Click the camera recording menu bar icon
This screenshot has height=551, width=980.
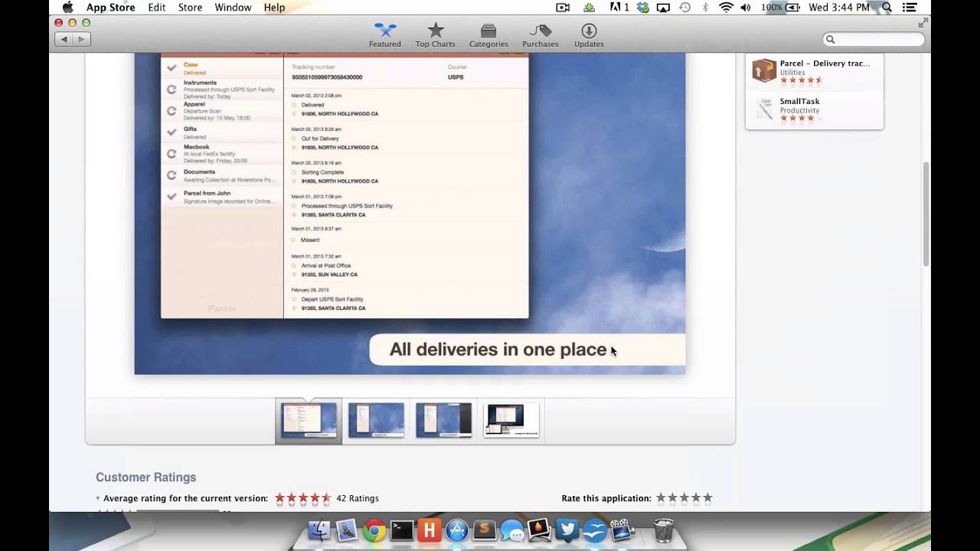[x=563, y=7]
